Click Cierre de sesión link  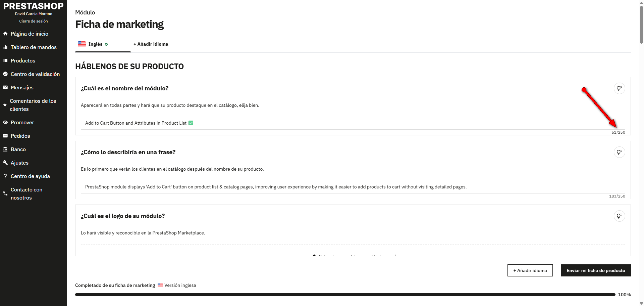[34, 21]
